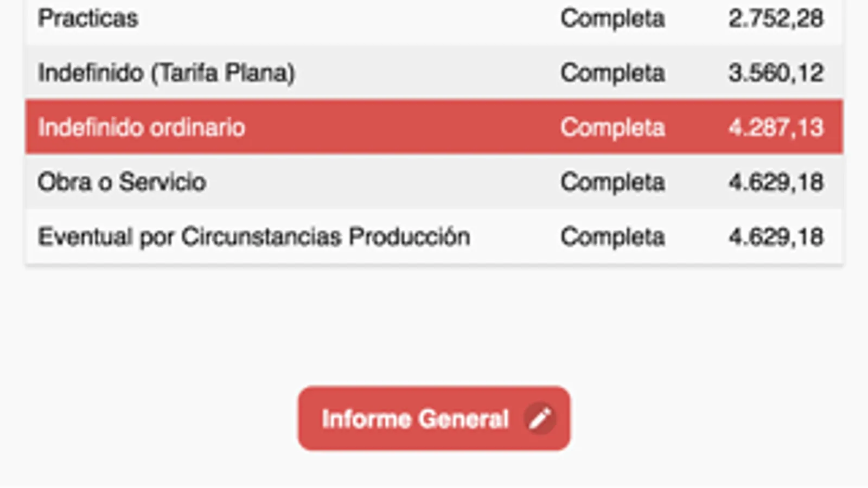This screenshot has width=868, height=488.
Task: Click Completa in the highlighted red row
Action: coord(612,128)
